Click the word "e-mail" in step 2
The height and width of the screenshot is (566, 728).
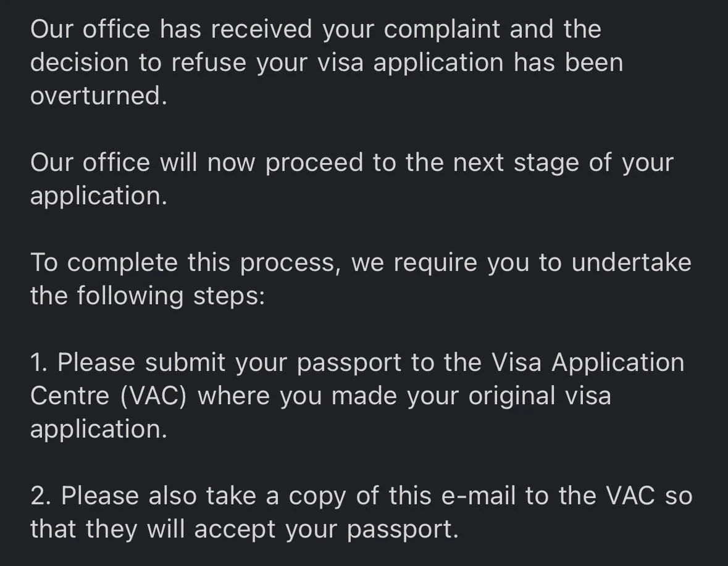[478, 496]
